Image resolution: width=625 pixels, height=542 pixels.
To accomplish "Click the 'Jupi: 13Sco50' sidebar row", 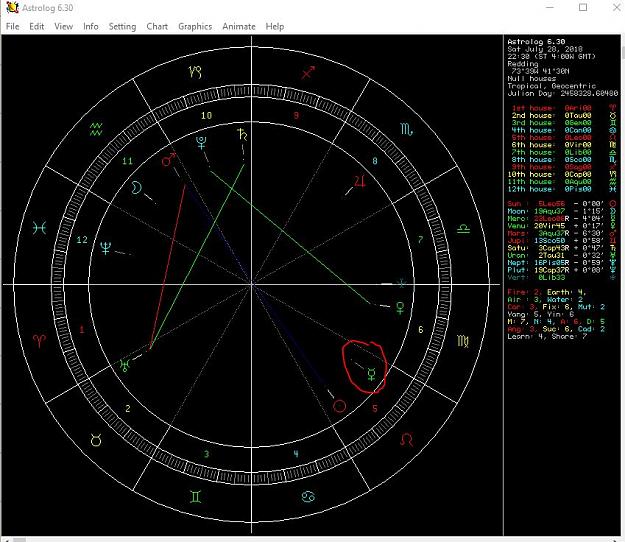I will click(562, 241).
